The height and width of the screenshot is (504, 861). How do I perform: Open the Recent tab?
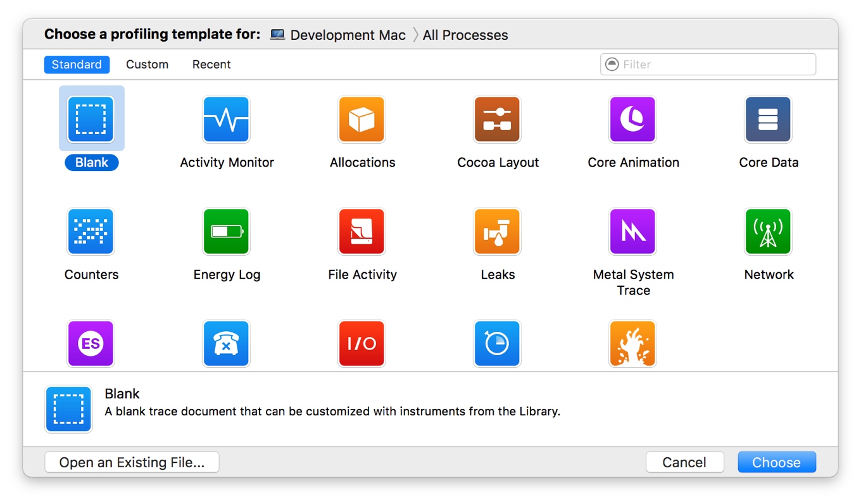tap(211, 65)
